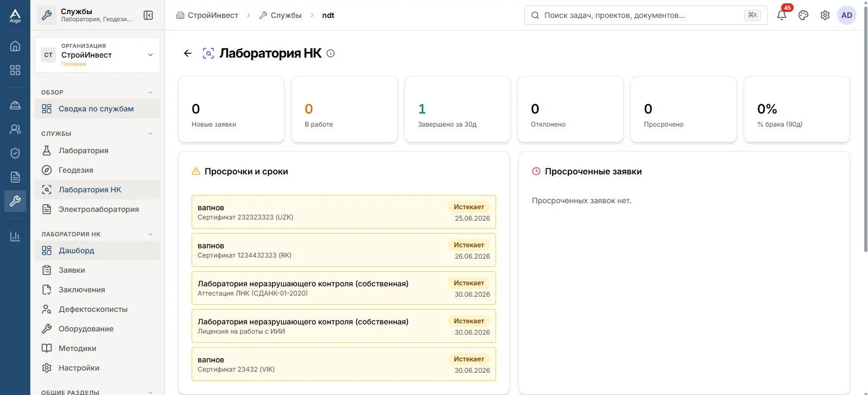Screen dimensions: 868x395
Task: Open Заявки page
Action: click(98, 270)
